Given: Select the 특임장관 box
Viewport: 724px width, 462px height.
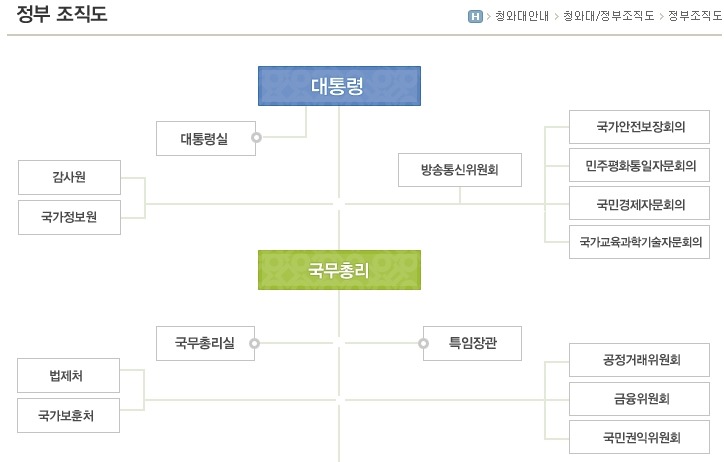Looking at the screenshot, I should click(x=472, y=344).
